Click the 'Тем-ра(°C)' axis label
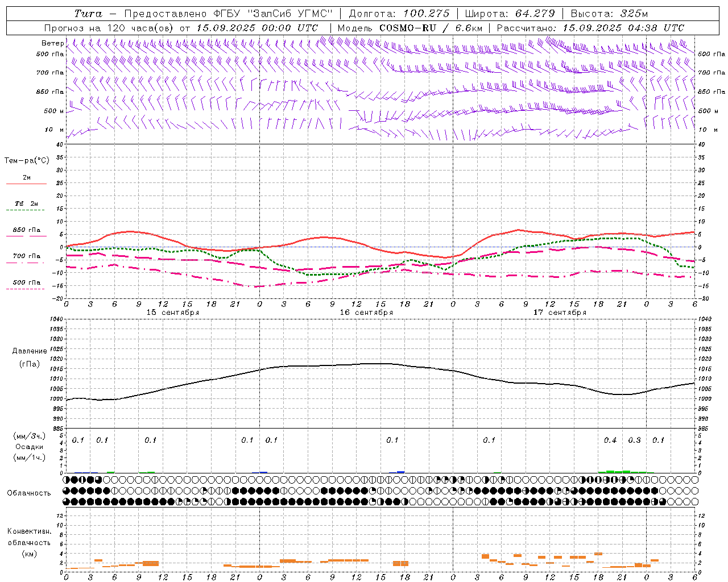The height and width of the screenshot is (582, 728). (27, 161)
